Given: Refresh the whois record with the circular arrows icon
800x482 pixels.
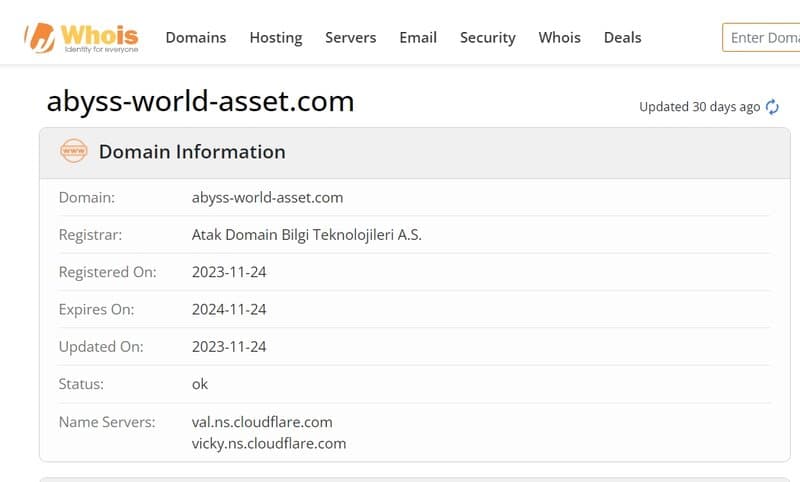Looking at the screenshot, I should pos(772,107).
